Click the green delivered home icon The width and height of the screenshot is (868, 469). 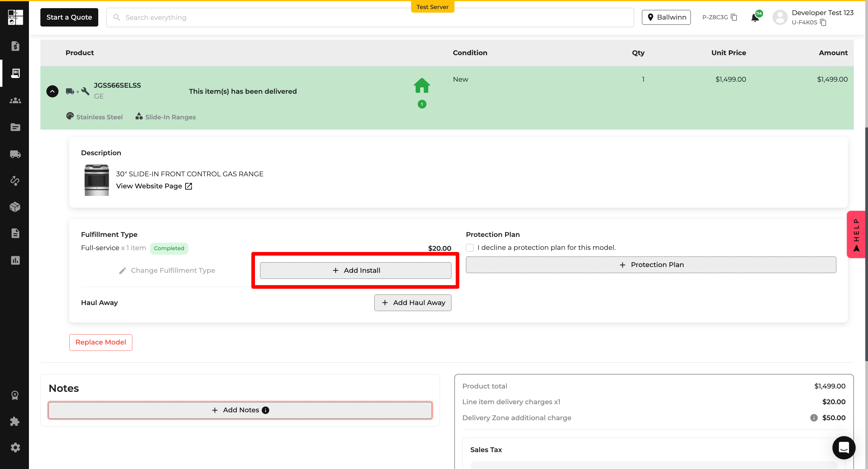coord(422,86)
